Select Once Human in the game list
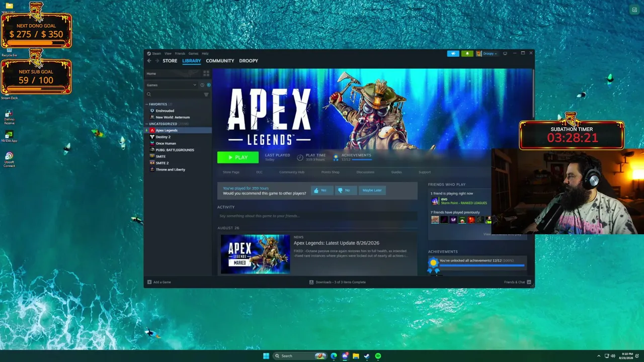The image size is (644, 362). pos(166,143)
